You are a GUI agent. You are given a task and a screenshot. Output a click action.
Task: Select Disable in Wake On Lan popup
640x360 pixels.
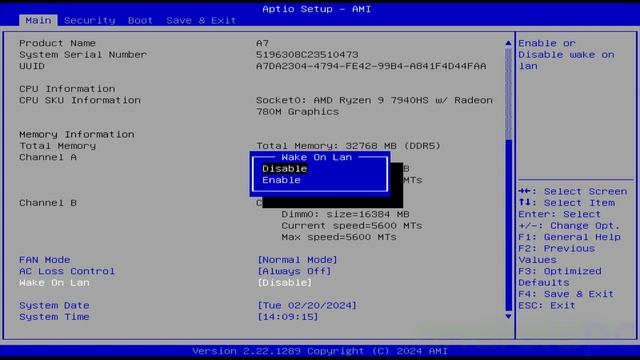[x=284, y=169]
